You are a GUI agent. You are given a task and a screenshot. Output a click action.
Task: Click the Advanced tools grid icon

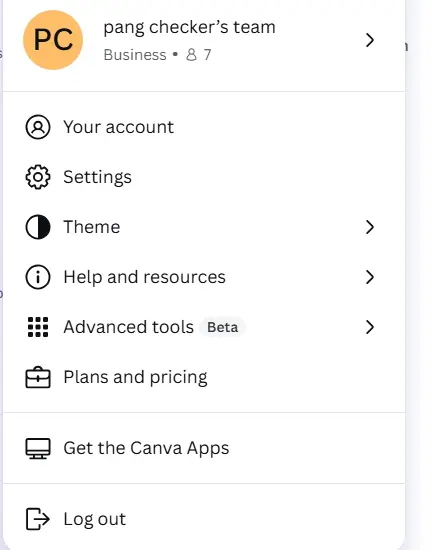(x=38, y=327)
